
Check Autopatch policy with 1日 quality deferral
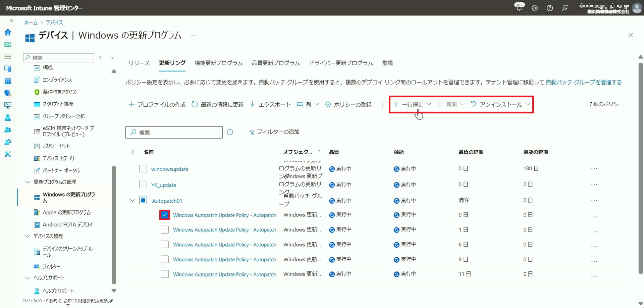(x=165, y=229)
